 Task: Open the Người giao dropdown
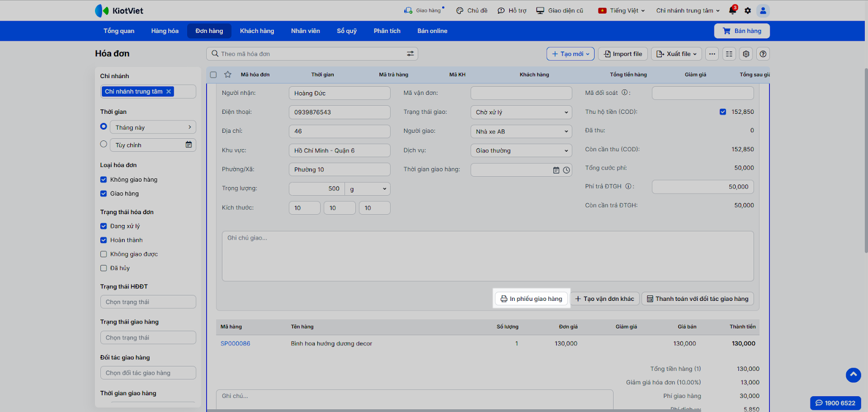click(x=521, y=131)
